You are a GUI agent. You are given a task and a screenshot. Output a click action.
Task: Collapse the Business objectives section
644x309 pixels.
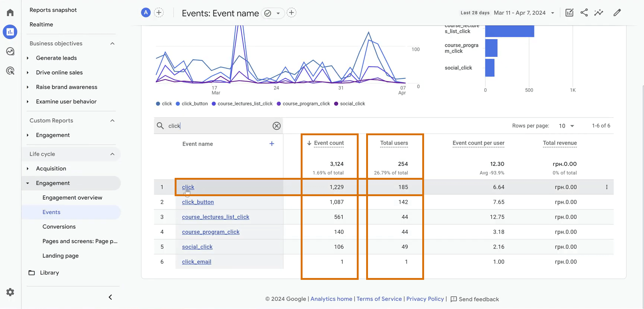tap(112, 44)
